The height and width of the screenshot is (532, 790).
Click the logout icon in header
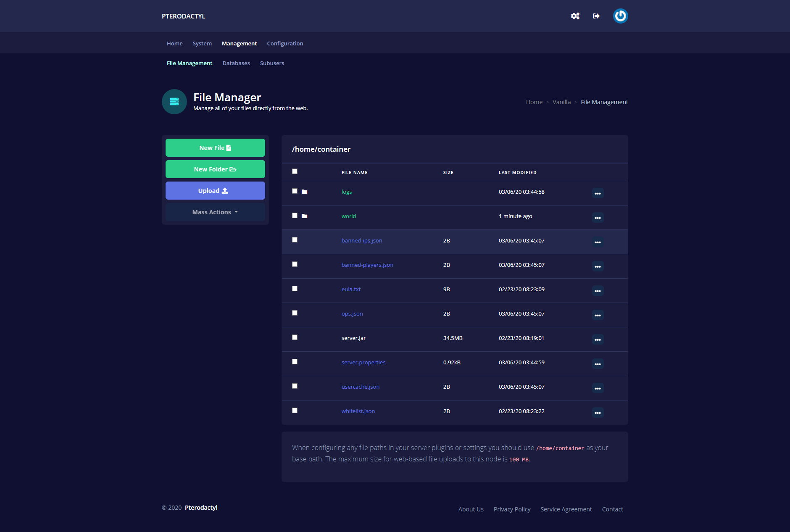tap(596, 16)
